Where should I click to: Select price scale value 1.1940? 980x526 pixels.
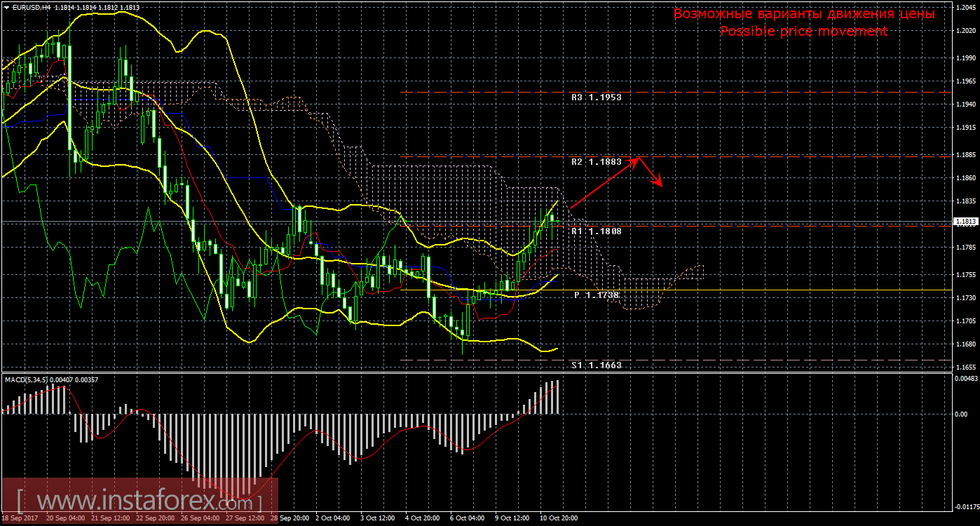(x=966, y=104)
